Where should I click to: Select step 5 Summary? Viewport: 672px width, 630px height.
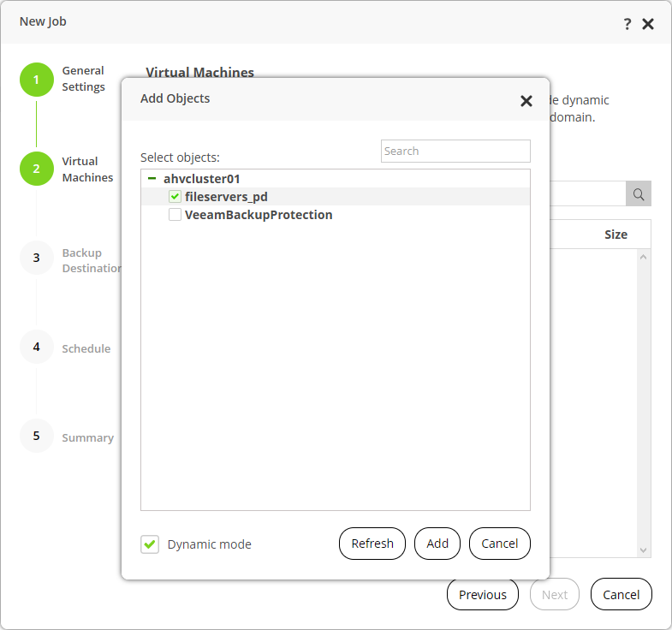37,436
